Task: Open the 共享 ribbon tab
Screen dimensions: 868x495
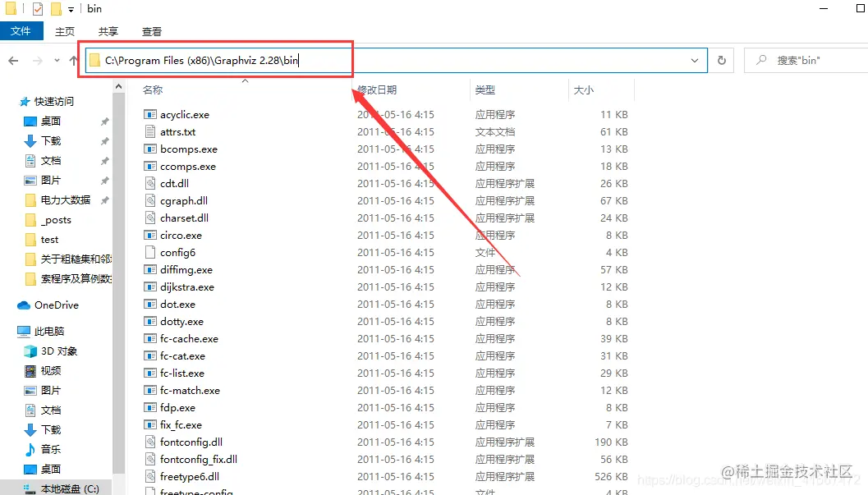Action: [108, 31]
